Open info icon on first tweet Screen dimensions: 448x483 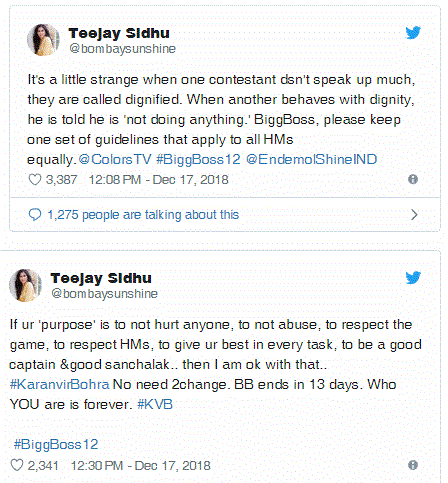tap(413, 179)
